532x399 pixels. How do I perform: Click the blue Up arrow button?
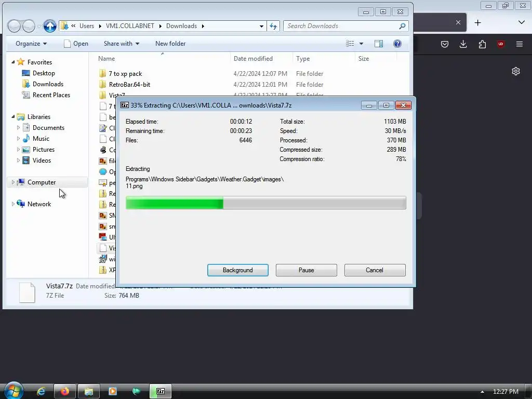(50, 26)
